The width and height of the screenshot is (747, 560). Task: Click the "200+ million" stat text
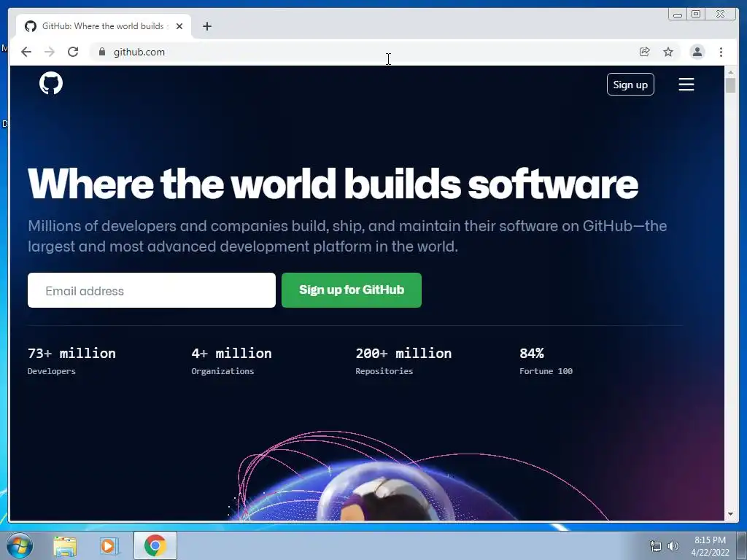(x=403, y=353)
